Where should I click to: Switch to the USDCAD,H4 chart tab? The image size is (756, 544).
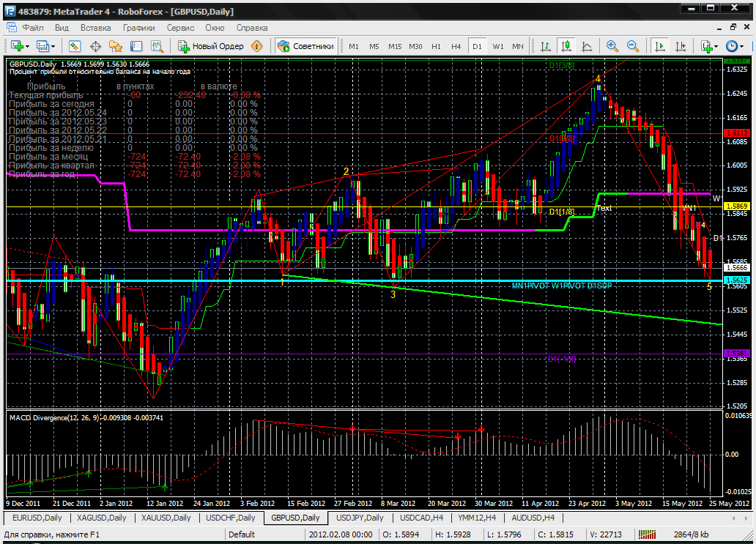tap(421, 518)
